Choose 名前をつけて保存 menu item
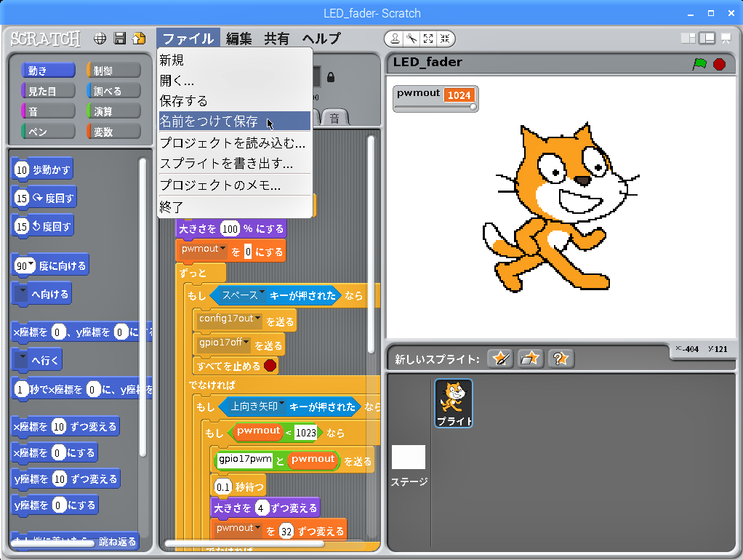 pos(235,121)
